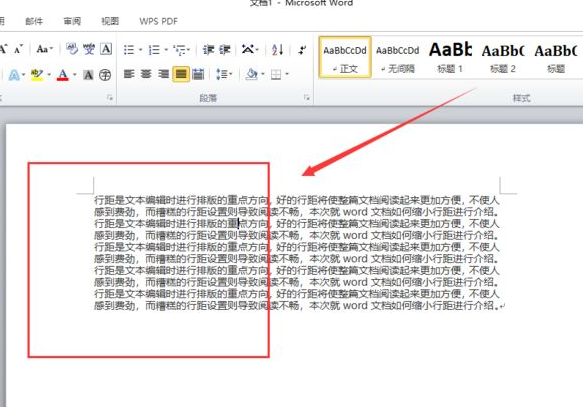Show paragraph marks icon
The height and width of the screenshot is (407, 583).
pos(302,50)
